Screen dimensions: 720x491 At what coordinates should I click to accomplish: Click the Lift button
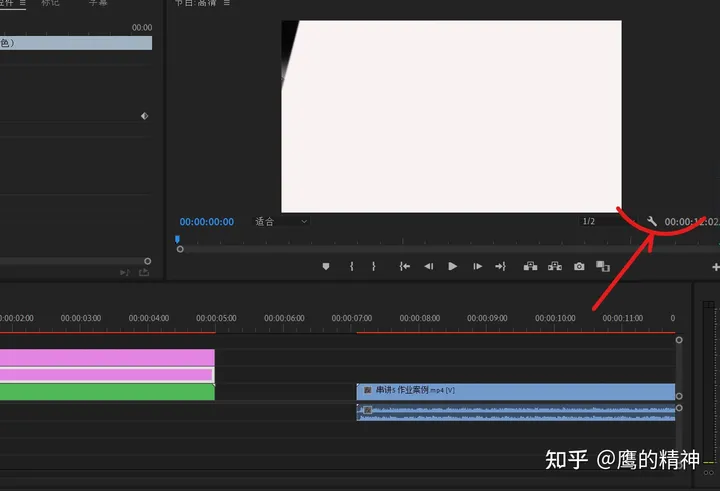point(530,266)
